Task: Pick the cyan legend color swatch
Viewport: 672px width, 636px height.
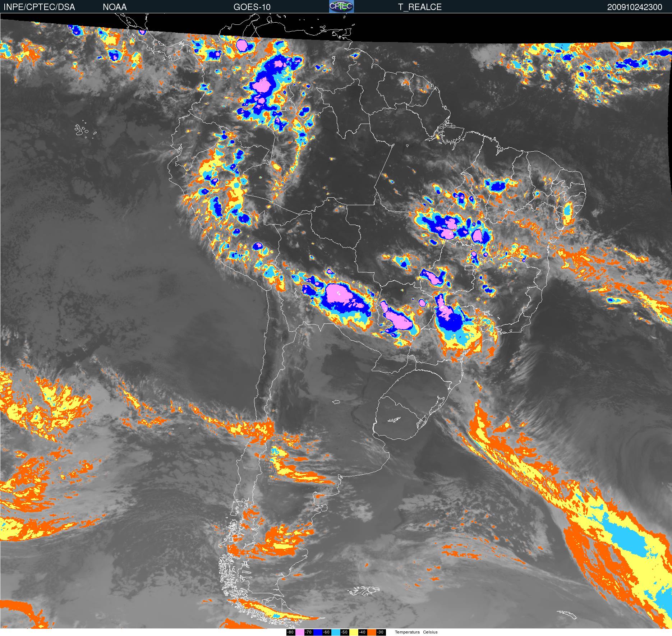Action: [x=336, y=632]
